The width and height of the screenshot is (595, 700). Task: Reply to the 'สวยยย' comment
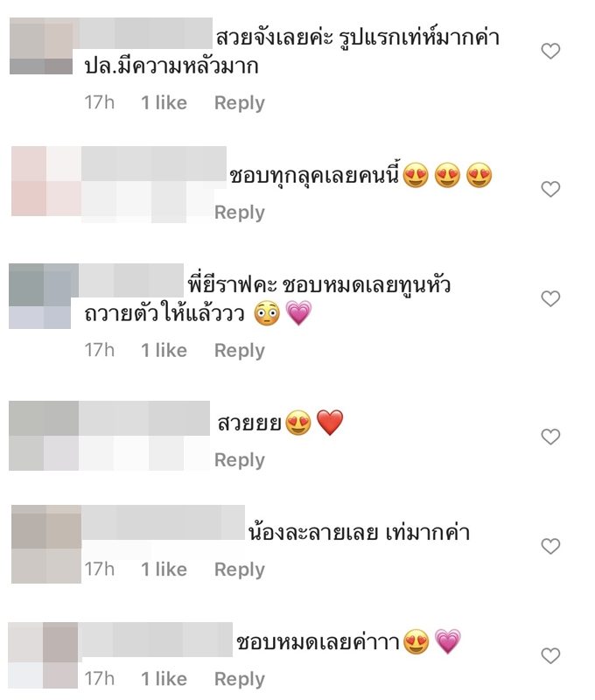pyautogui.click(x=240, y=460)
